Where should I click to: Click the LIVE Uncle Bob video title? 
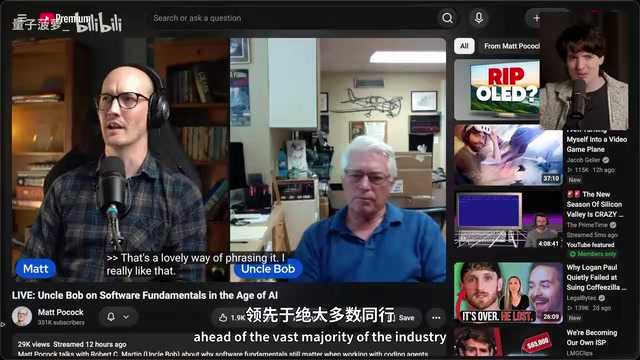click(145, 295)
